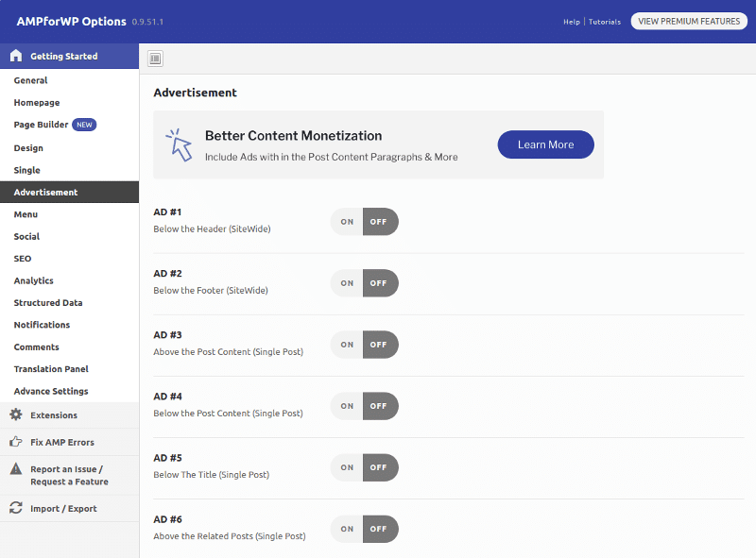Click OFF on the AD #2 footer switch
Viewport: 756px width, 558px height.
(x=381, y=283)
